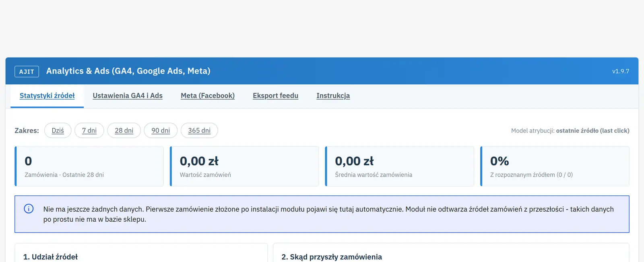
Task: Switch to Ustawienia GA4 i Ads tab
Action: (x=128, y=96)
